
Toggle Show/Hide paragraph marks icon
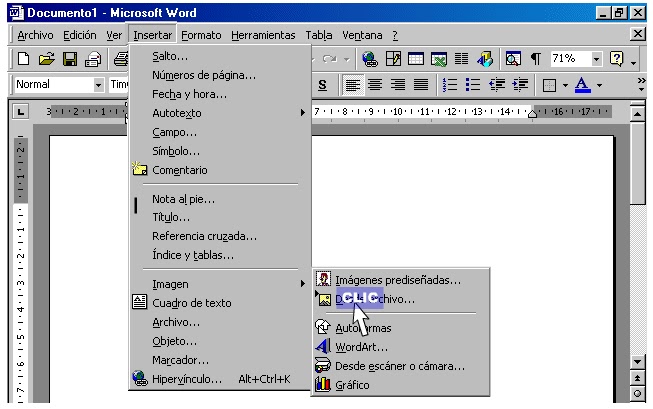536,59
